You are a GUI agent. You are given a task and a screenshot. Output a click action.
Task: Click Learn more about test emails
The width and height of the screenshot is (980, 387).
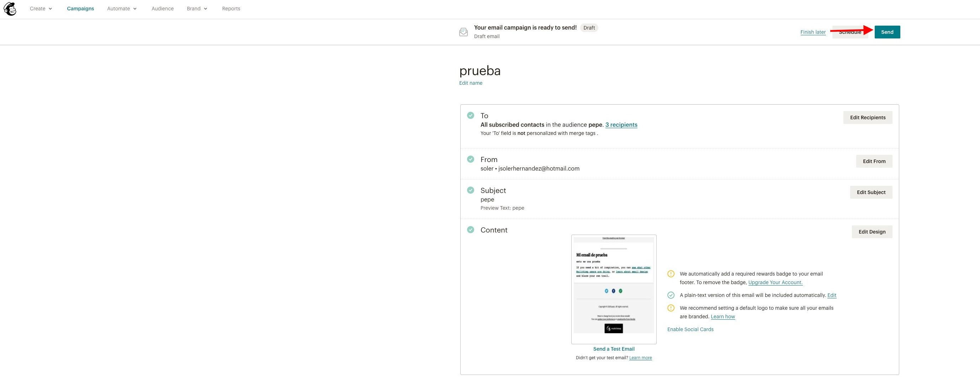[640, 358]
